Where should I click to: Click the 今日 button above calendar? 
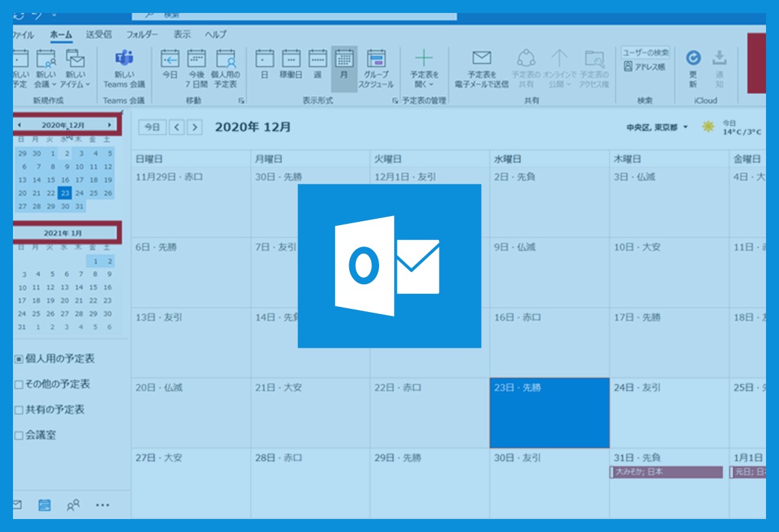(x=152, y=128)
